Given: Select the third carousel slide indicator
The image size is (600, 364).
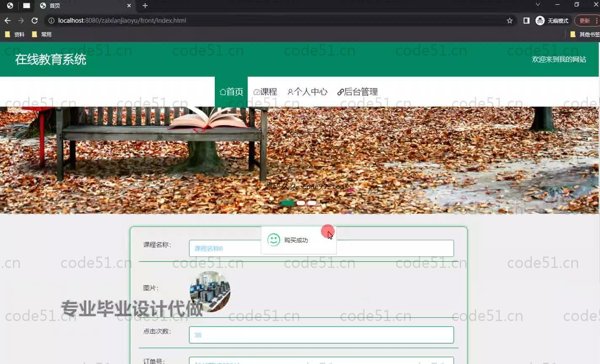Looking at the screenshot, I should (x=312, y=203).
